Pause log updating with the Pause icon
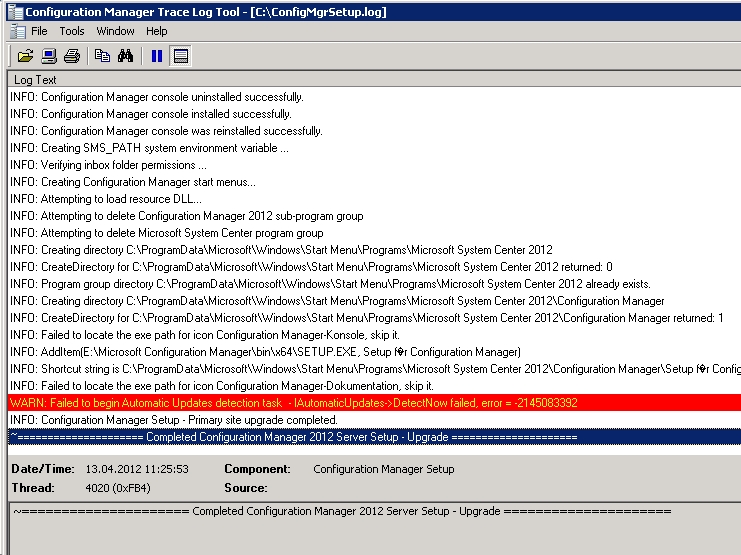Screen dimensions: 741x555 point(156,56)
